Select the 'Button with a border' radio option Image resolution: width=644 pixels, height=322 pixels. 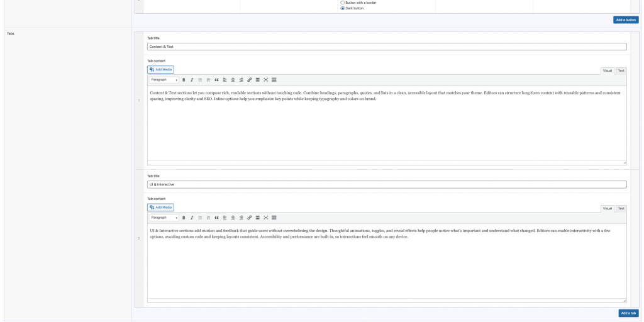[343, 3]
